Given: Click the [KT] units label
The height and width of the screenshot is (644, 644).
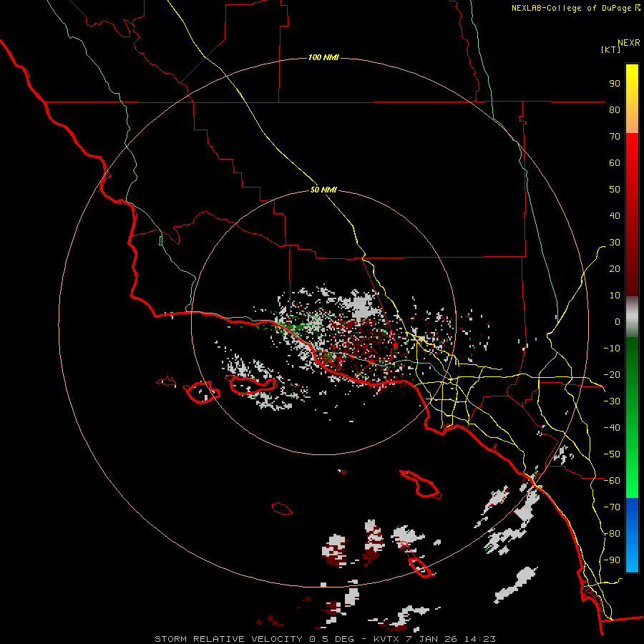Looking at the screenshot, I should coord(611,49).
